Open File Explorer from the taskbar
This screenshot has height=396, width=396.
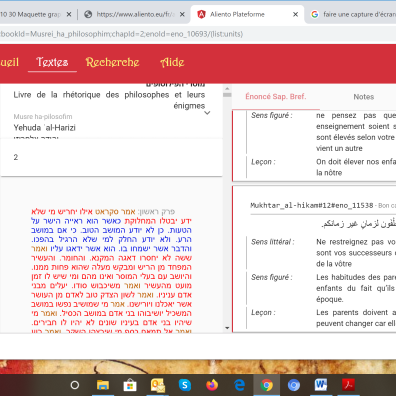pos(103,385)
